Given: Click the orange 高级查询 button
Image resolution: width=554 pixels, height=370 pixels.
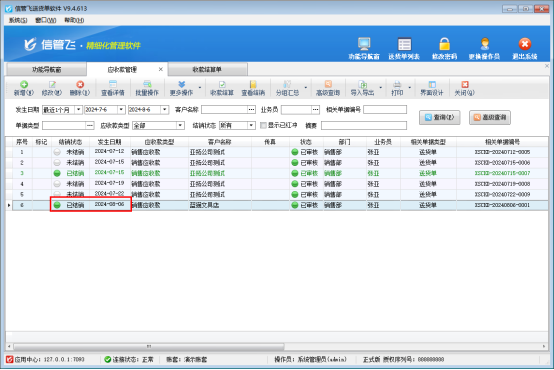Looking at the screenshot, I should coord(490,117).
